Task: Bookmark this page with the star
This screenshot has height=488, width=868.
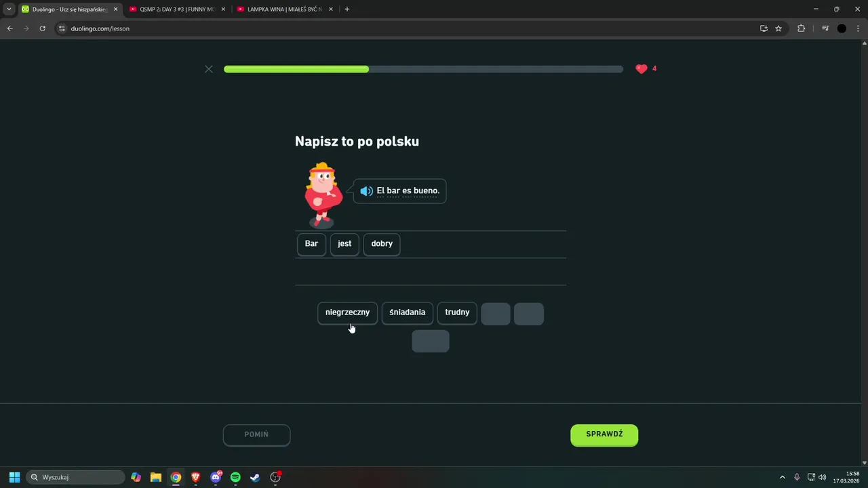Action: coord(778,28)
